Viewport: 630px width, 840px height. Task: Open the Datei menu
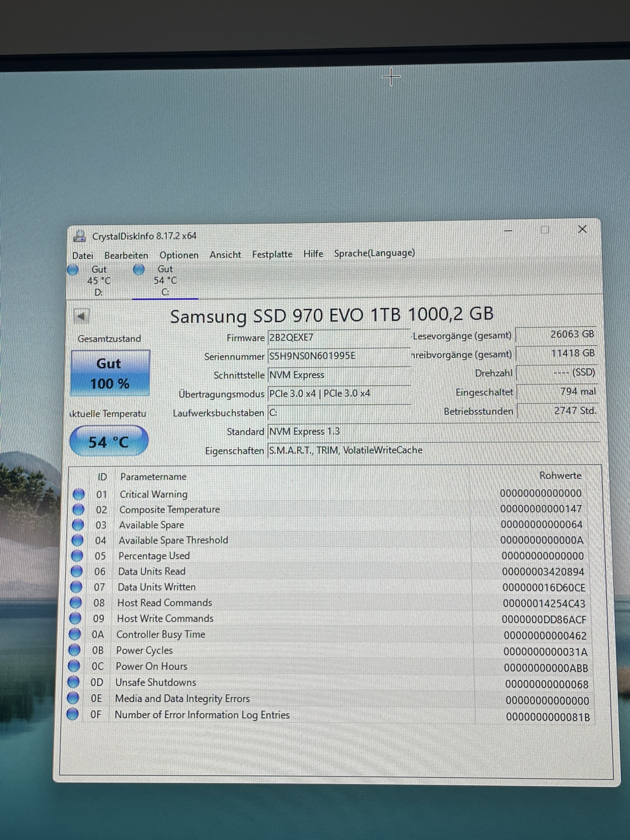83,255
